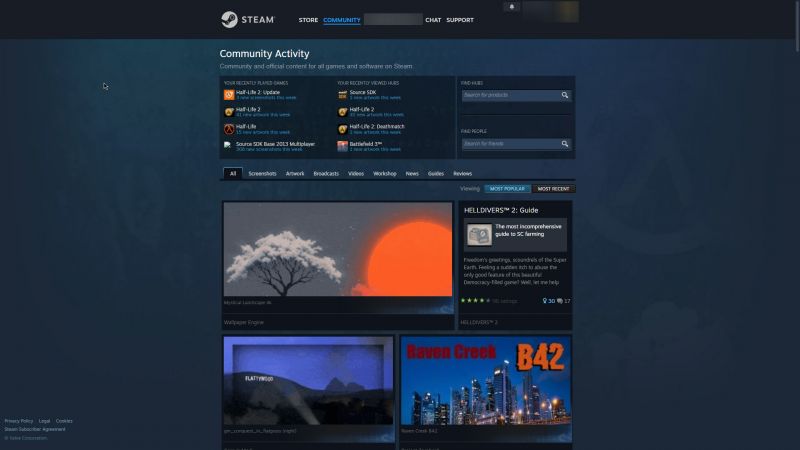The height and width of the screenshot is (450, 800).
Task: Switch to the Guides tab
Action: pyautogui.click(x=436, y=173)
